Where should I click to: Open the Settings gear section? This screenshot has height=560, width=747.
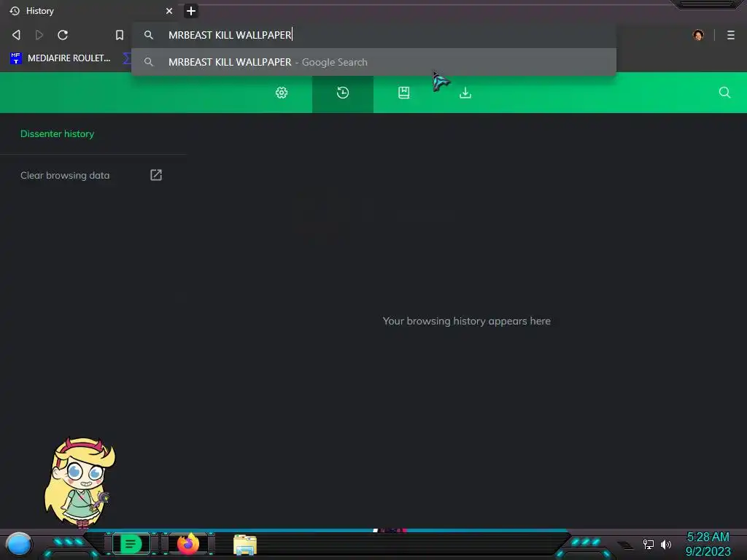282,93
